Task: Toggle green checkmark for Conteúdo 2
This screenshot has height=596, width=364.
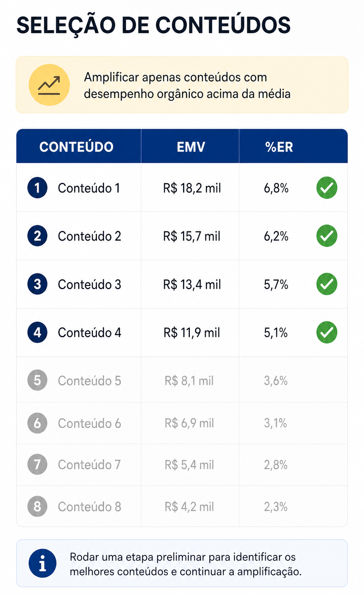Action: pos(327,236)
